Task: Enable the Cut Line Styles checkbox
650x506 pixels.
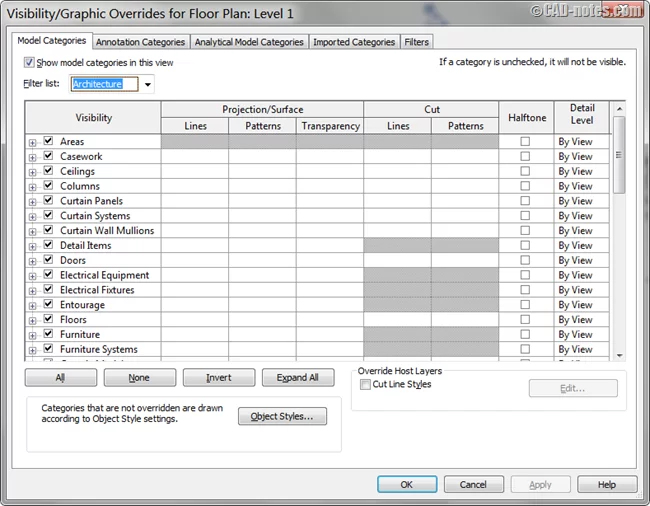Action: pos(366,385)
